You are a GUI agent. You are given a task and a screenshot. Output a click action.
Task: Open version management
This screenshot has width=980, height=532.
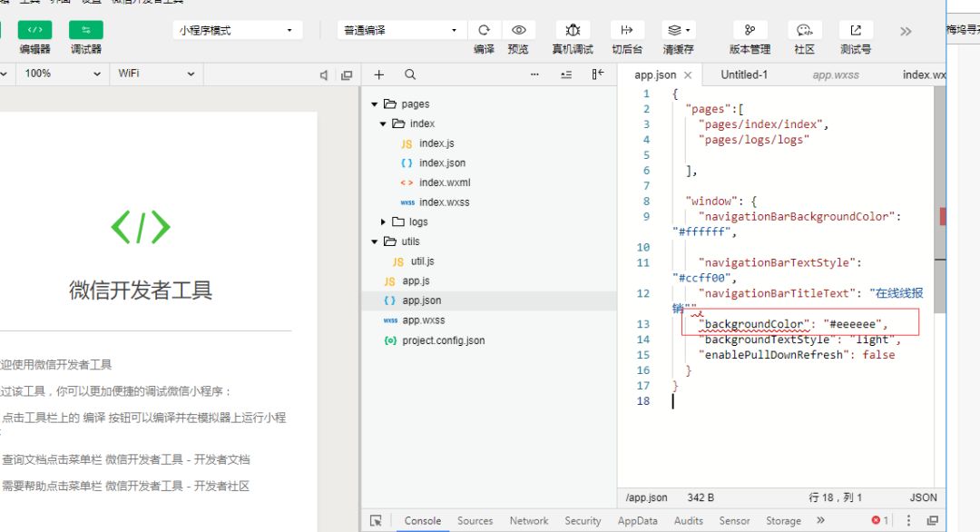pos(750,30)
